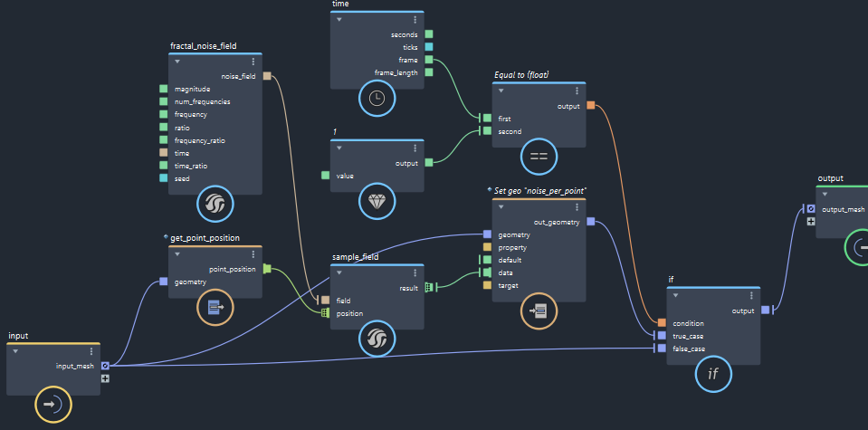
Task: Collapse the time node
Action: (x=339, y=19)
